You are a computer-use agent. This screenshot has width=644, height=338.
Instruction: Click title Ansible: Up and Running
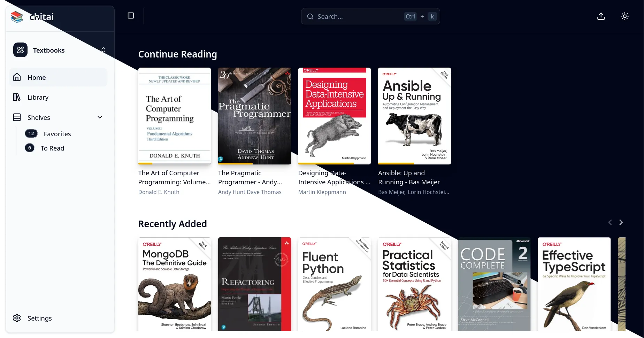tap(409, 177)
